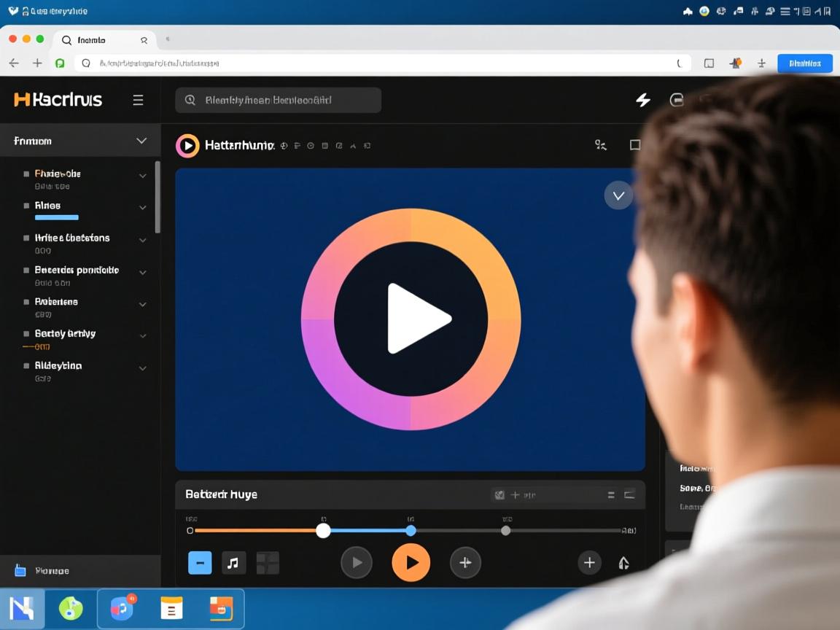Select the music note icon
840x630 pixels.
point(233,562)
